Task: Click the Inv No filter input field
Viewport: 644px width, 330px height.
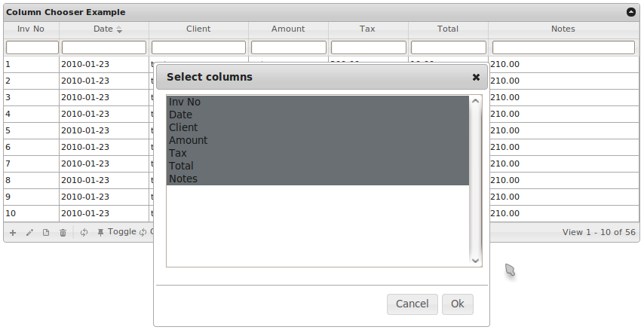Action: tap(32, 47)
